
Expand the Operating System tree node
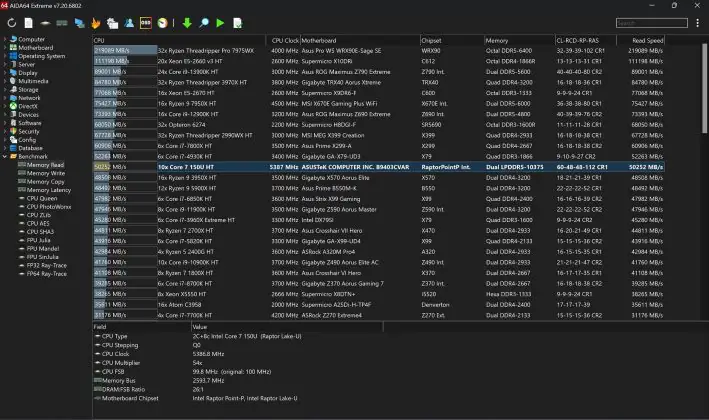coord(5,56)
